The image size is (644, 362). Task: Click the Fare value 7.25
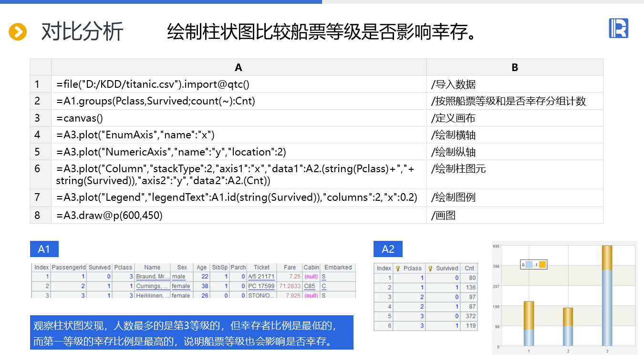tap(294, 277)
